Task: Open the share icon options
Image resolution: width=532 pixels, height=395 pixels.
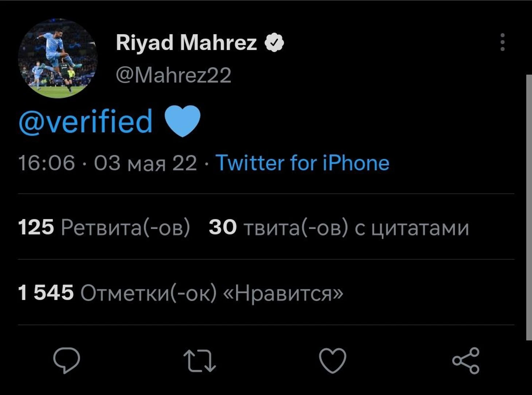Action: click(x=466, y=361)
